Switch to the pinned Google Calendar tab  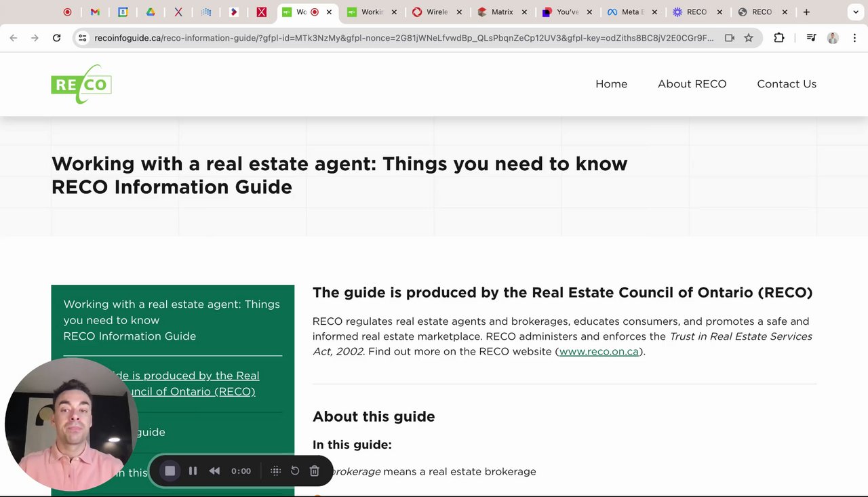coord(123,12)
